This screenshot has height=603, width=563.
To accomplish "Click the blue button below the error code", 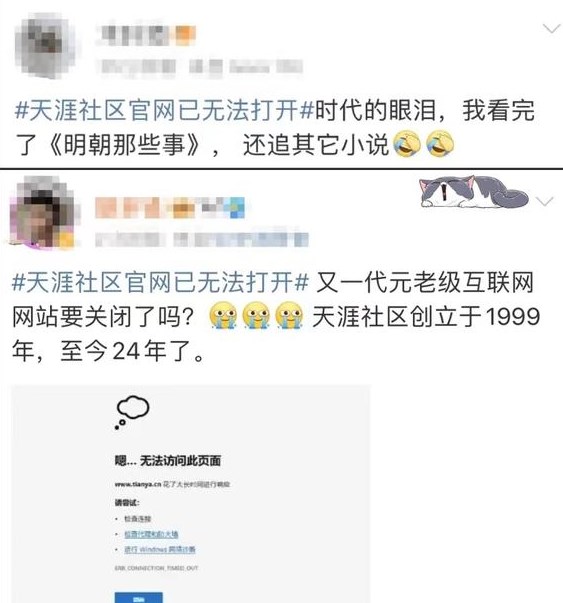I will point(138,597).
